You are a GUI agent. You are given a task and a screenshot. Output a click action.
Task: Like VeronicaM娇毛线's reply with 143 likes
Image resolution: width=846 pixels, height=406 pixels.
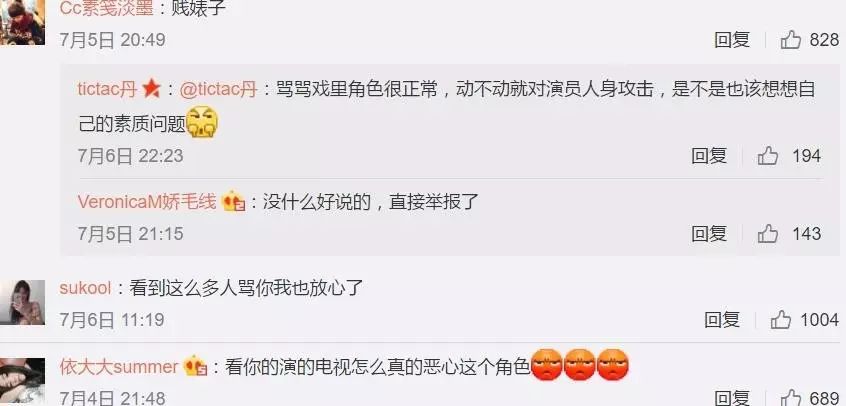[768, 234]
